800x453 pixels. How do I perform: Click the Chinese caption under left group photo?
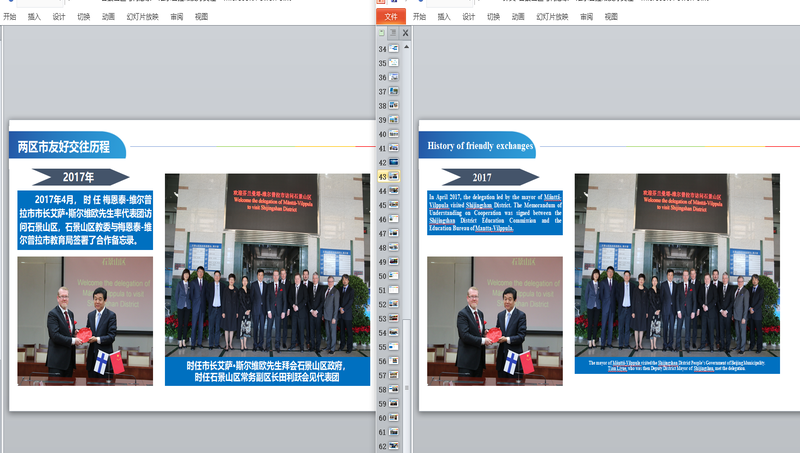point(267,371)
